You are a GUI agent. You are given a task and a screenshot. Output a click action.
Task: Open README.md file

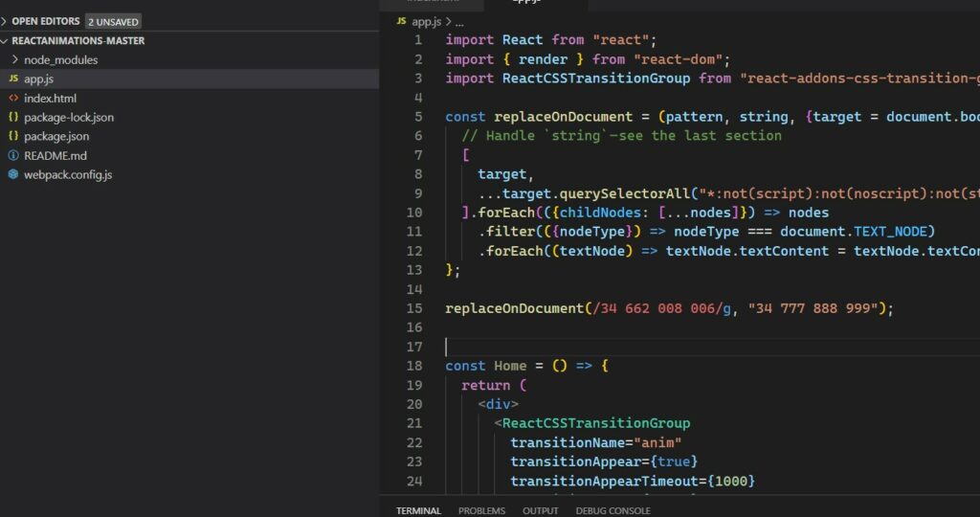click(x=55, y=156)
